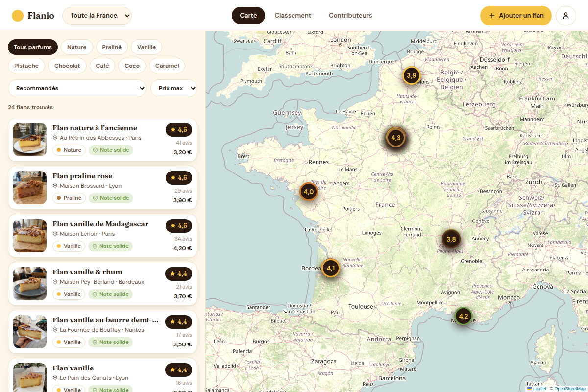
Task: Click the location pin beside Maison Pey-Berland
Action: pos(55,282)
